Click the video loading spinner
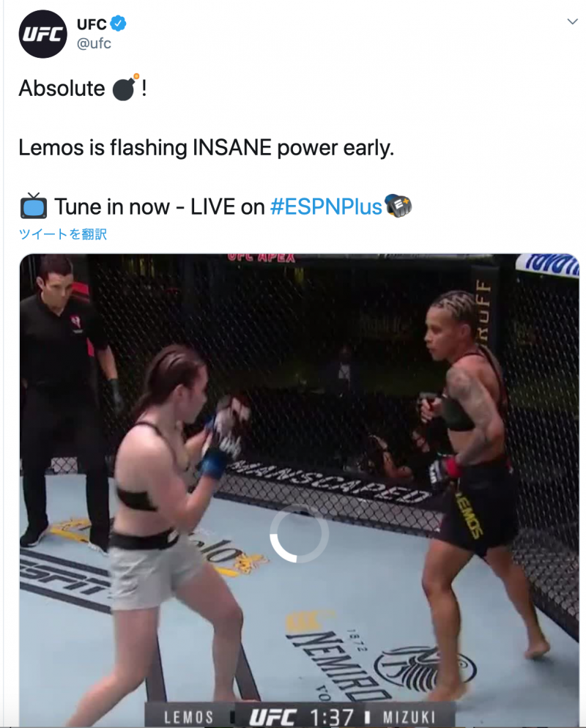The image size is (586, 728). pyautogui.click(x=299, y=533)
